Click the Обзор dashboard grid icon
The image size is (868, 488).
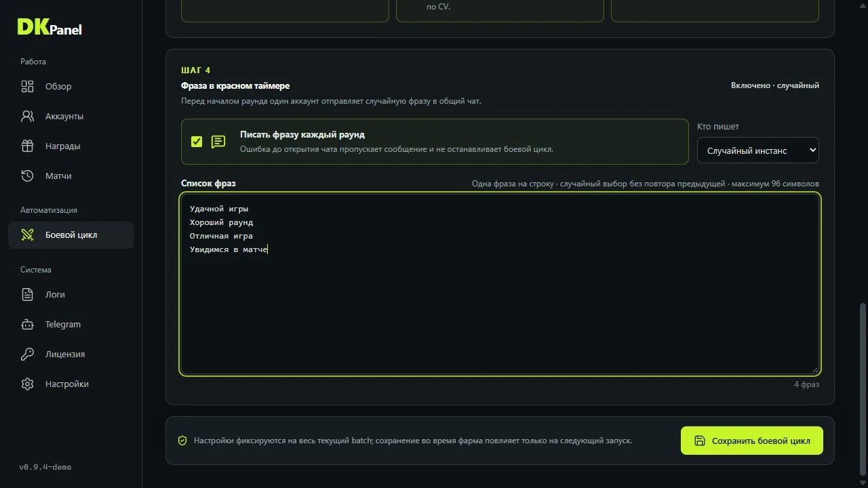[x=27, y=86]
